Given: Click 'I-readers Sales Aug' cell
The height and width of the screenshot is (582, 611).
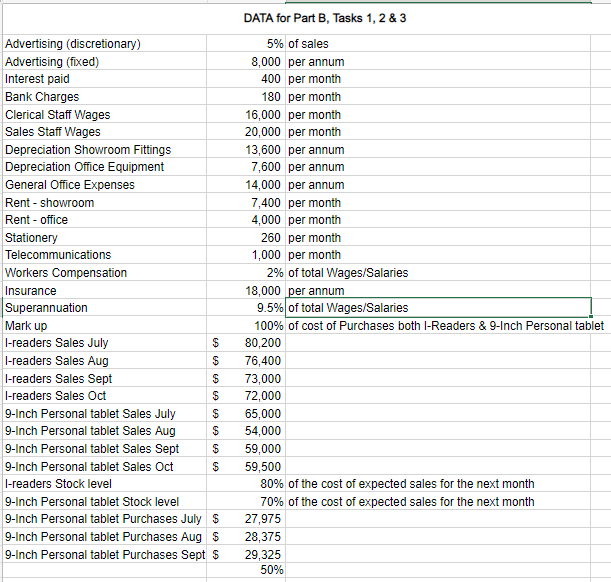Looking at the screenshot, I should (104, 361).
